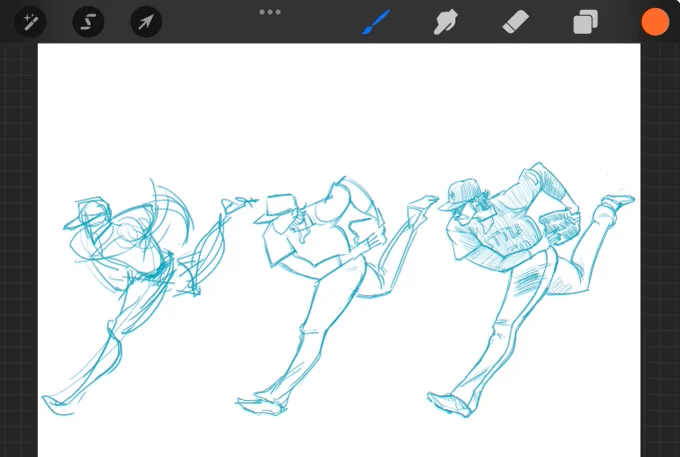Image resolution: width=680 pixels, height=457 pixels.
Task: Activate the Selection tool (S icon)
Action: (88, 21)
